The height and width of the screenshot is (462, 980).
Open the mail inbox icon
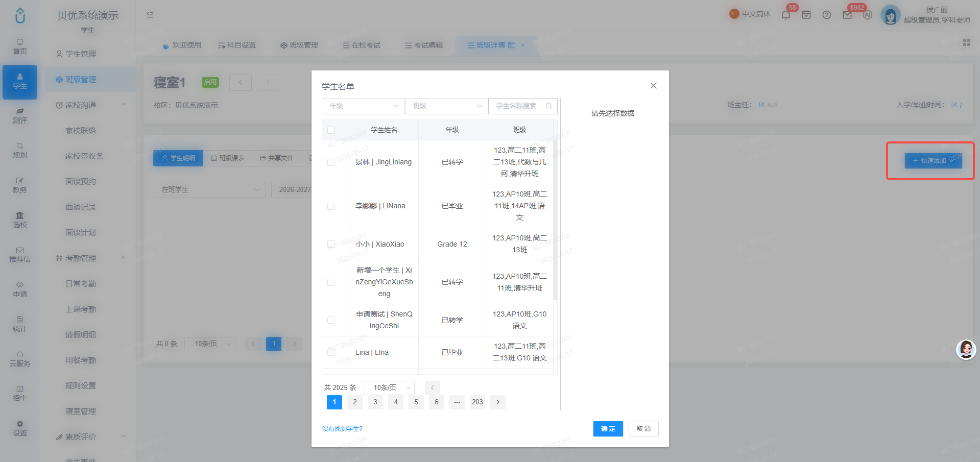coord(847,15)
